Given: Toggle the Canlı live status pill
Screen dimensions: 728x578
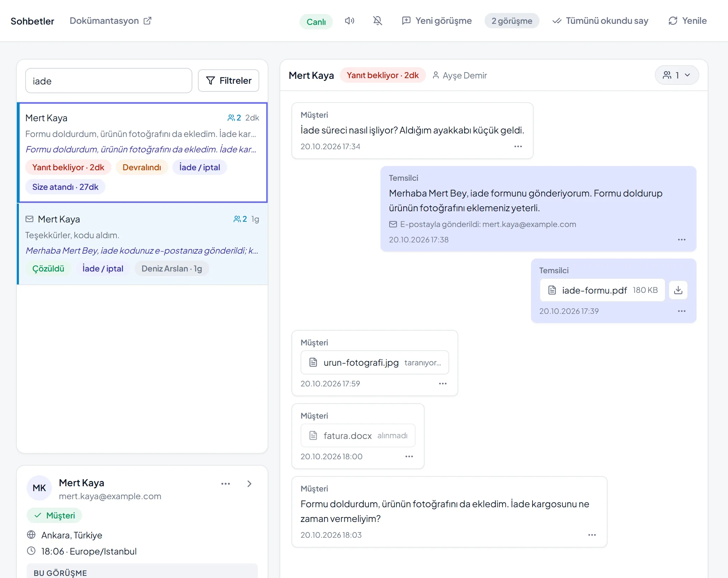Looking at the screenshot, I should click(x=316, y=22).
